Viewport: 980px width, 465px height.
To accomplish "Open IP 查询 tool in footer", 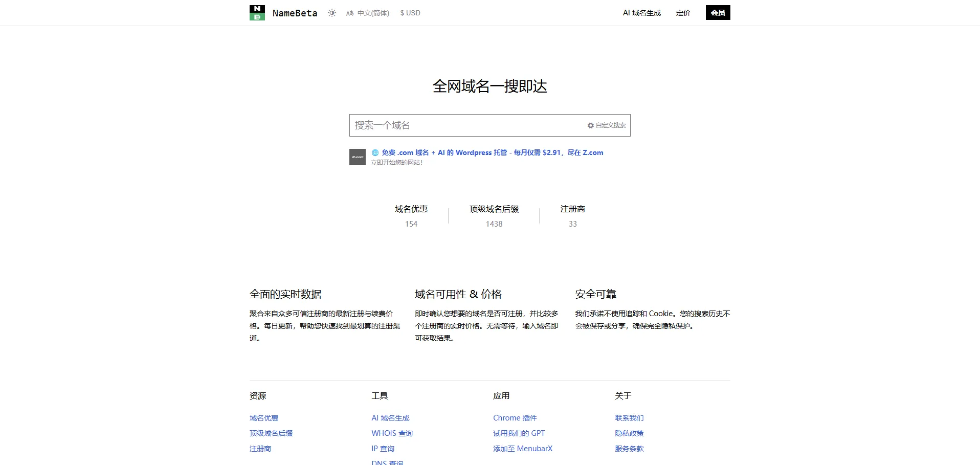I will [383, 449].
